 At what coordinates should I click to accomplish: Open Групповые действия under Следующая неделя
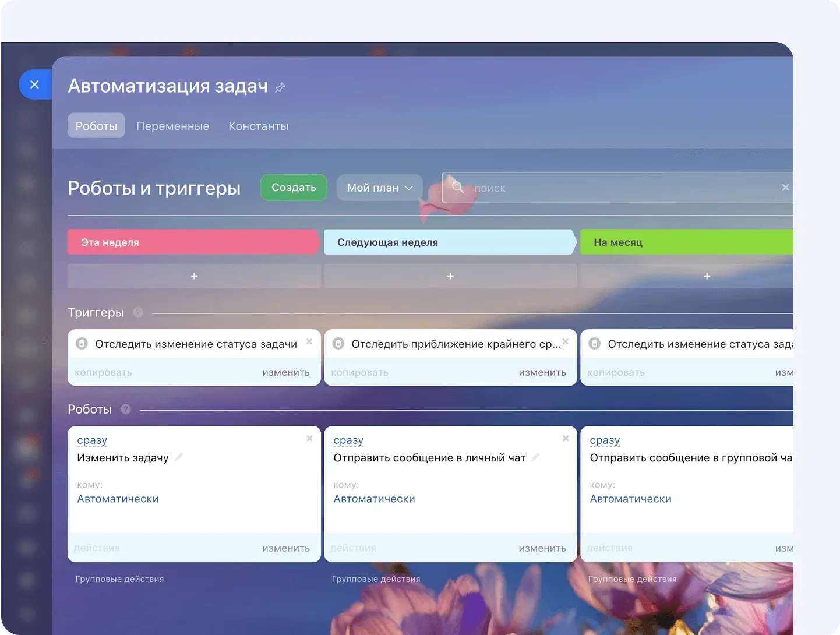(x=376, y=579)
